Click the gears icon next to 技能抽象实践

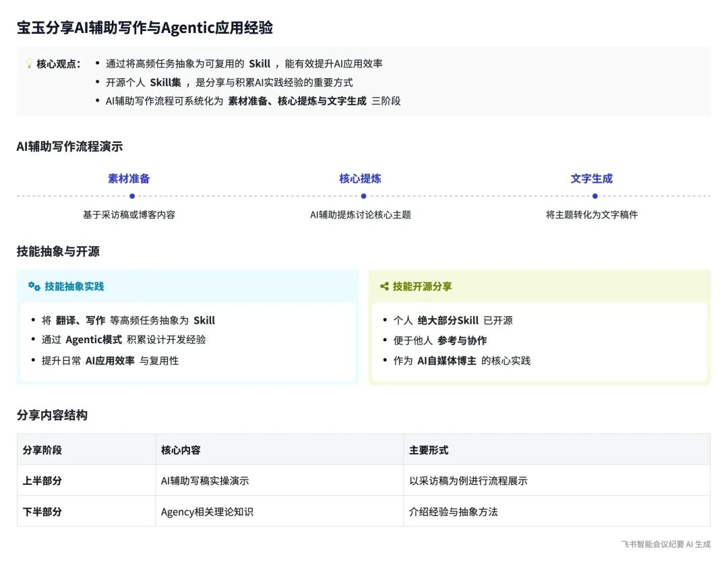click(x=34, y=286)
